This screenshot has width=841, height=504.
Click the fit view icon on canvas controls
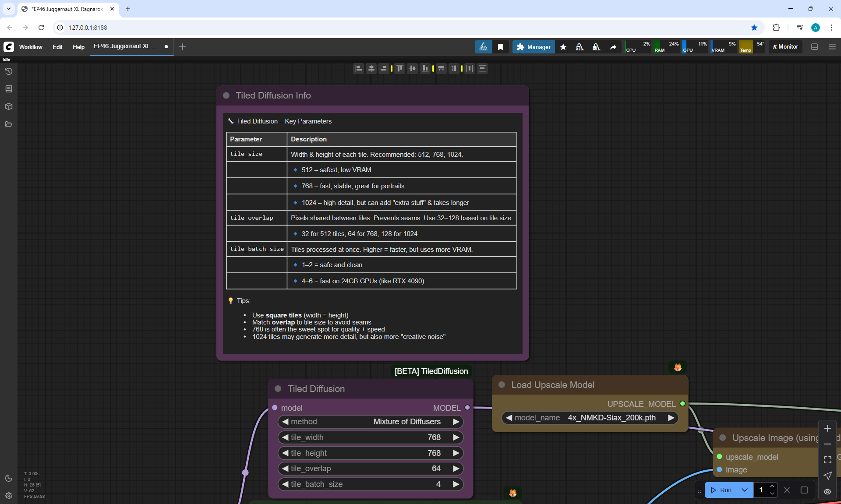click(x=827, y=460)
